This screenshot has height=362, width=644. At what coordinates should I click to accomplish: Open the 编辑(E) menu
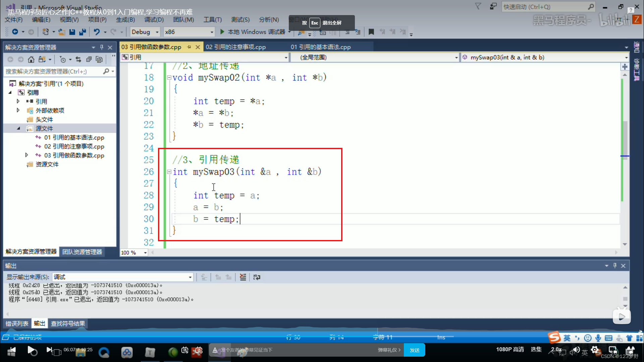(41, 20)
